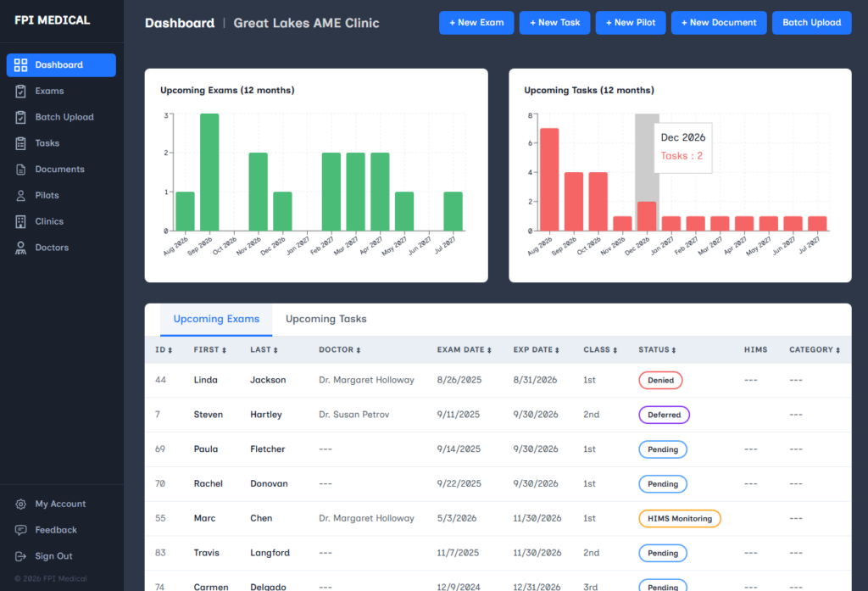This screenshot has width=868, height=591.
Task: Click the + New Document button
Action: tap(719, 23)
